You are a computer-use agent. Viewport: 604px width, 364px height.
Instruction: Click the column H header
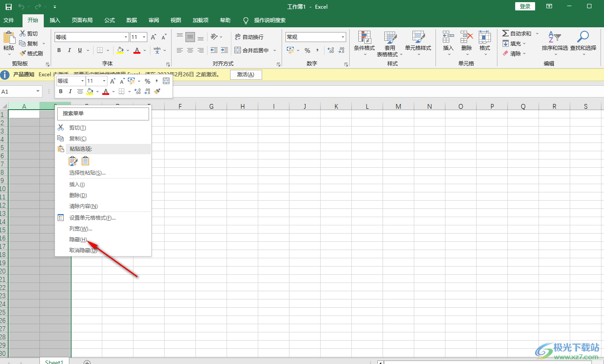pos(243,106)
